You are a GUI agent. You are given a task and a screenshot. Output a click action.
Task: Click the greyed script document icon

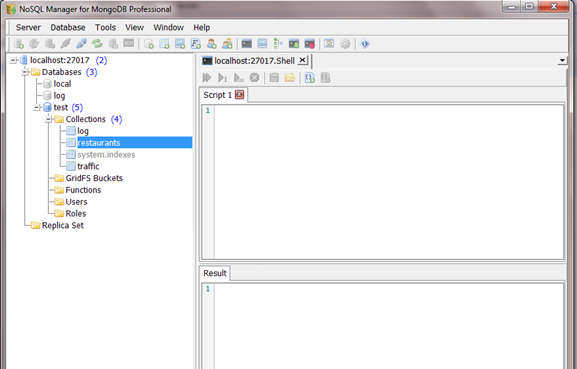pos(326,78)
